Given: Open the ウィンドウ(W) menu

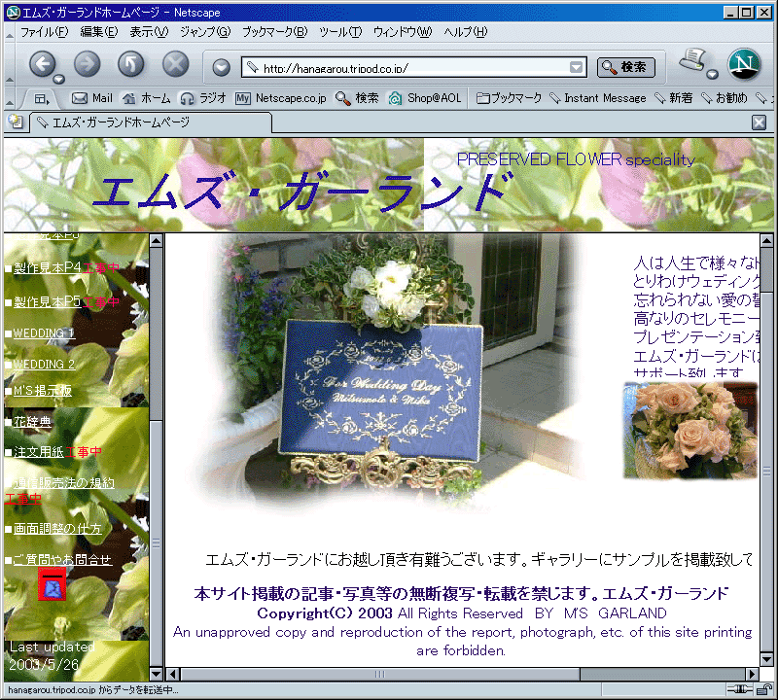Looking at the screenshot, I should [403, 32].
